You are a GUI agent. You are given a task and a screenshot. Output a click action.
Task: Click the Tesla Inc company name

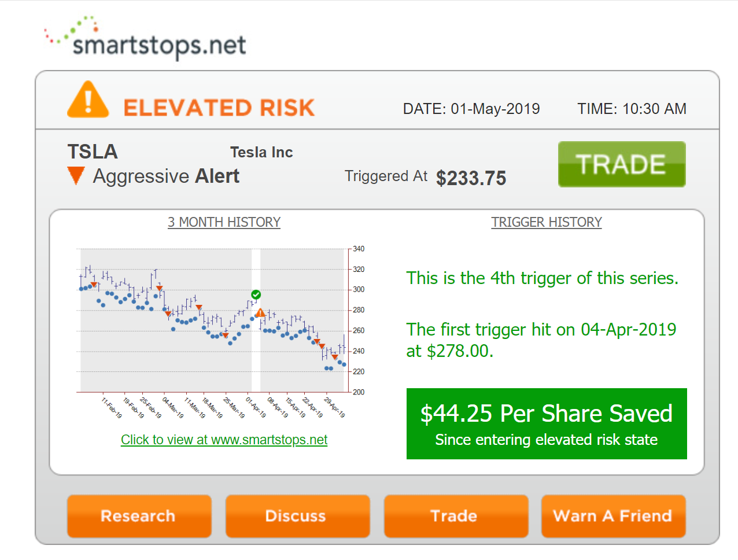click(261, 152)
